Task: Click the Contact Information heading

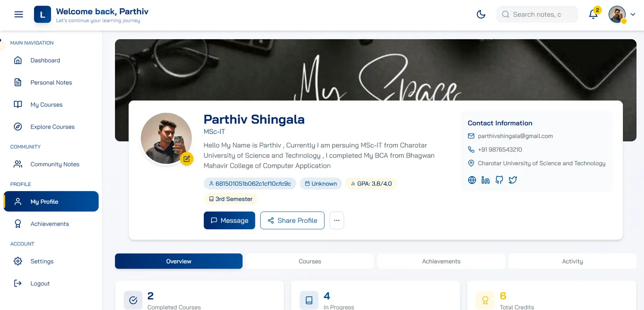Action: (500, 123)
